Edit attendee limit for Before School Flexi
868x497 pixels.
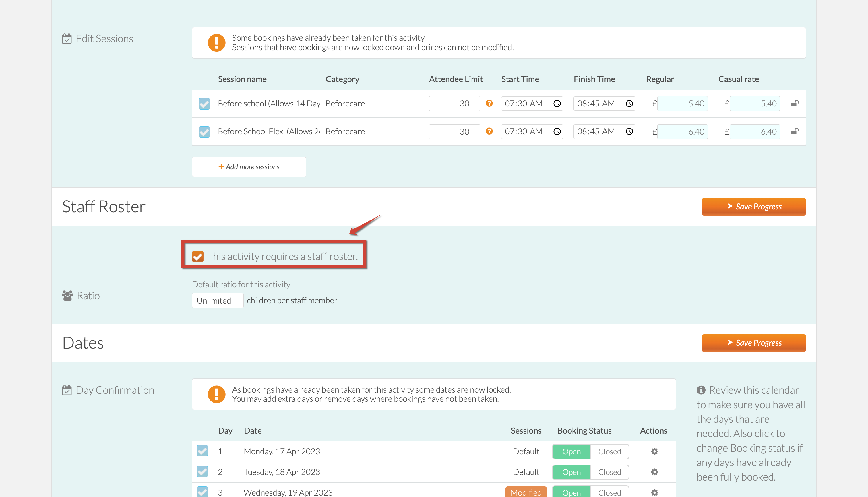[x=454, y=131]
